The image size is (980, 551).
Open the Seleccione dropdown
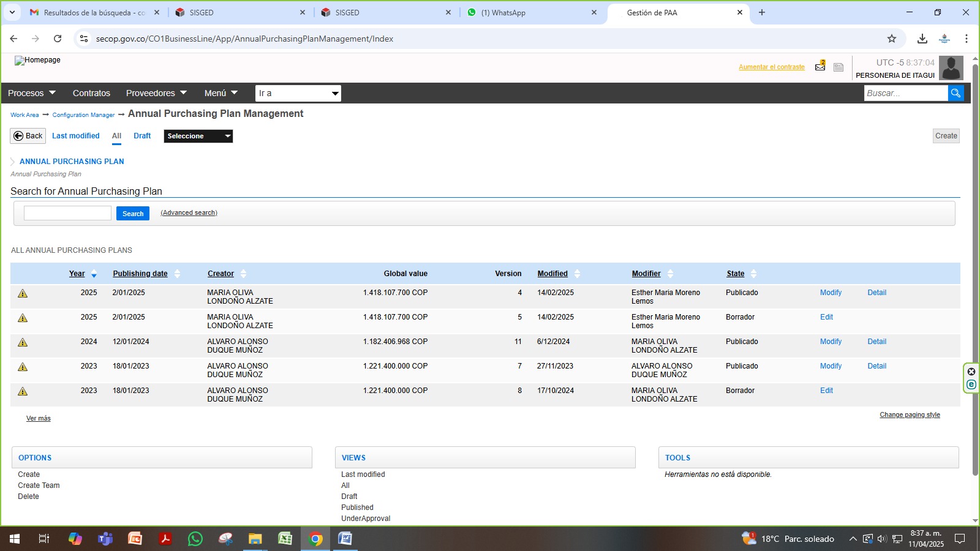pyautogui.click(x=198, y=136)
